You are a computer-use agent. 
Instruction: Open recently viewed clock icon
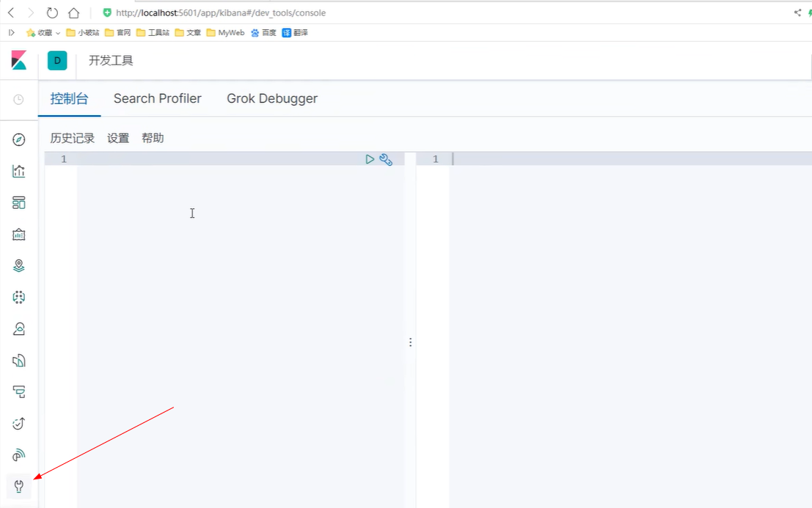(18, 99)
